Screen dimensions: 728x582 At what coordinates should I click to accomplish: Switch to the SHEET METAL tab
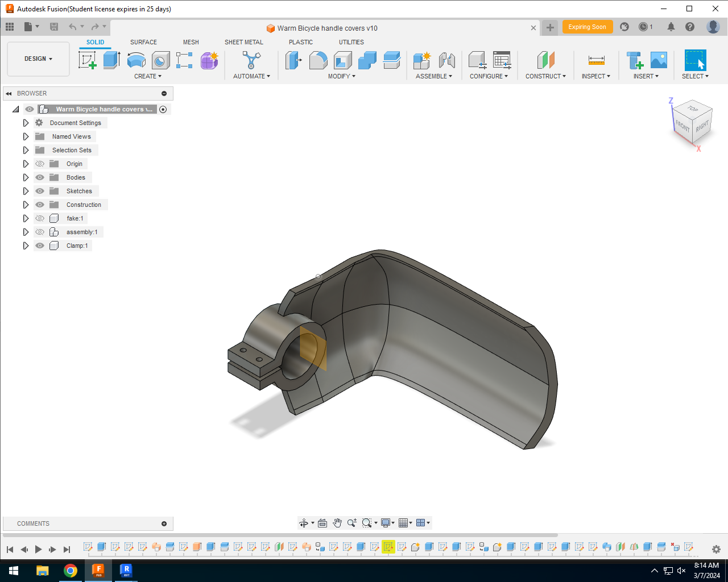point(244,42)
